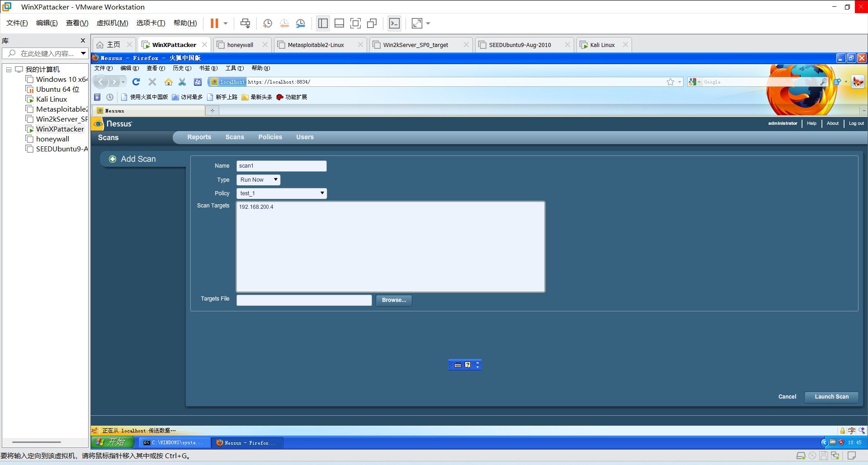868x465 pixels.
Task: Click Browse... to choose a targets file
Action: (394, 300)
